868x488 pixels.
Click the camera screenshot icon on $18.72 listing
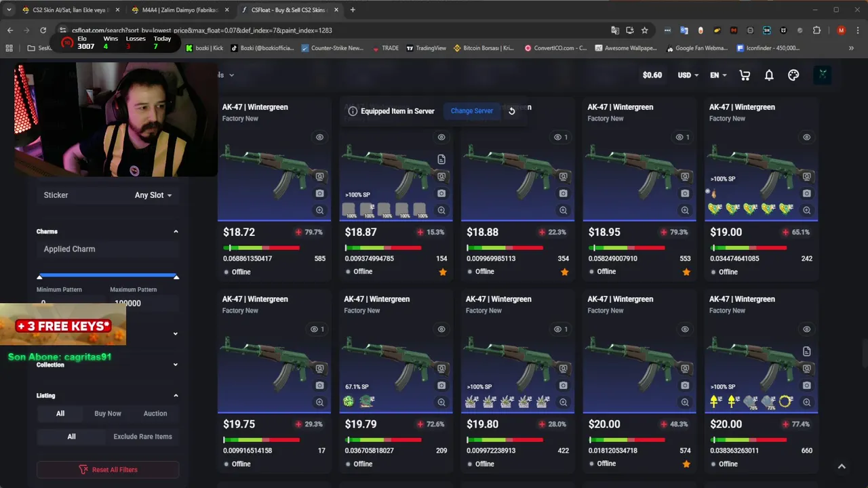point(319,193)
